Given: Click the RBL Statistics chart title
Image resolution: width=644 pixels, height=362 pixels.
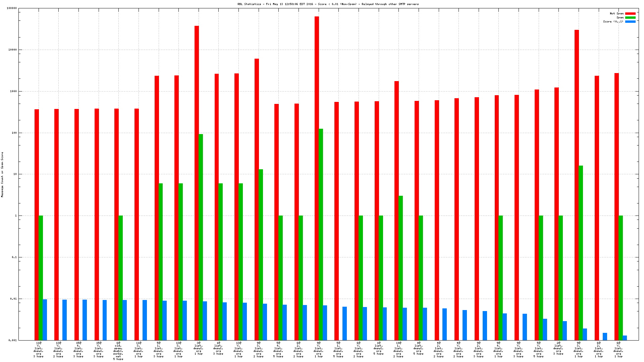Looking at the screenshot, I should [328, 4].
